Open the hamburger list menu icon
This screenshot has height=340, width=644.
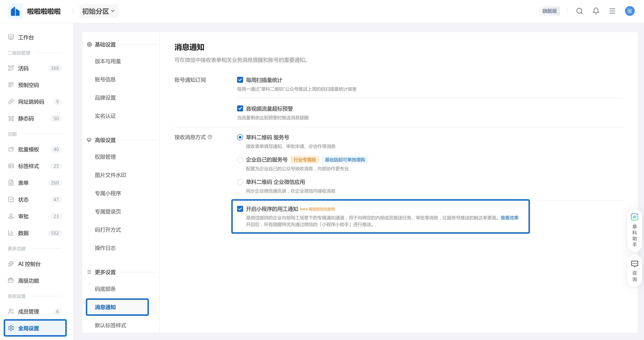tap(612, 11)
